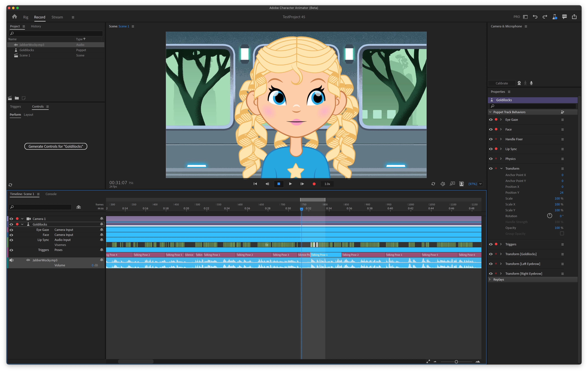The width and height of the screenshot is (588, 372).
Task: Toggle microphone input icon
Action: tap(531, 83)
